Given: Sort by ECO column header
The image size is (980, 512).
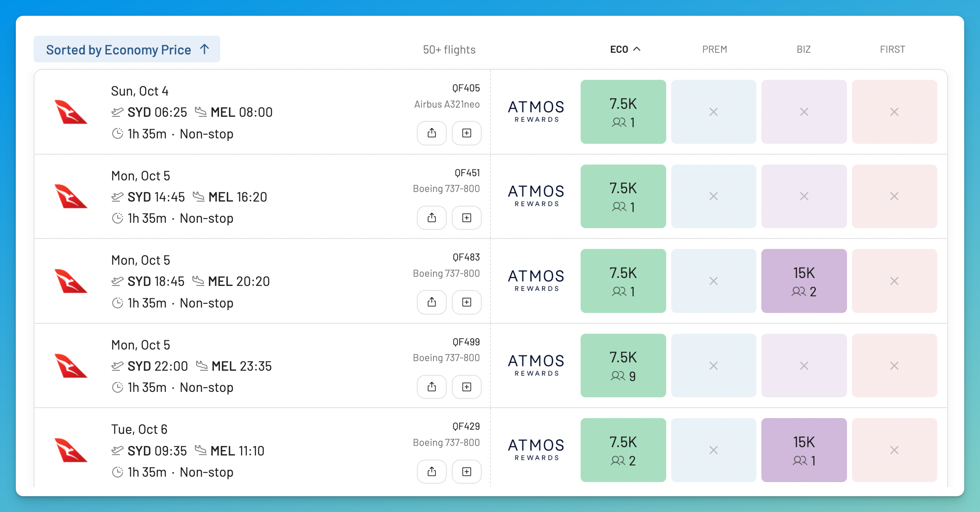Looking at the screenshot, I should pos(625,49).
